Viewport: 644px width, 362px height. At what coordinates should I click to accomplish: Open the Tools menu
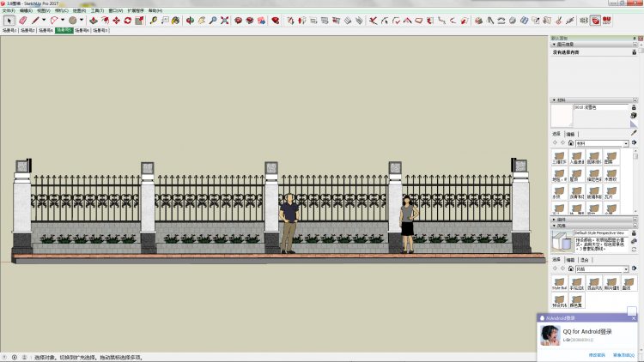(97, 10)
